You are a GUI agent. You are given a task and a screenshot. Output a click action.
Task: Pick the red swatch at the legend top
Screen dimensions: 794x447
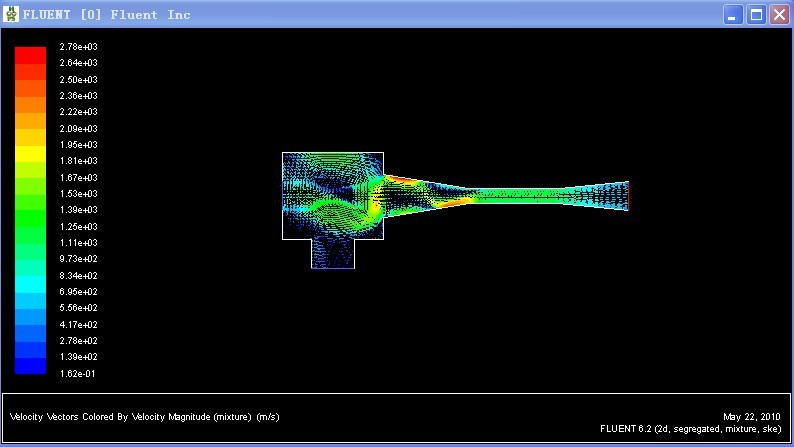[x=30, y=54]
